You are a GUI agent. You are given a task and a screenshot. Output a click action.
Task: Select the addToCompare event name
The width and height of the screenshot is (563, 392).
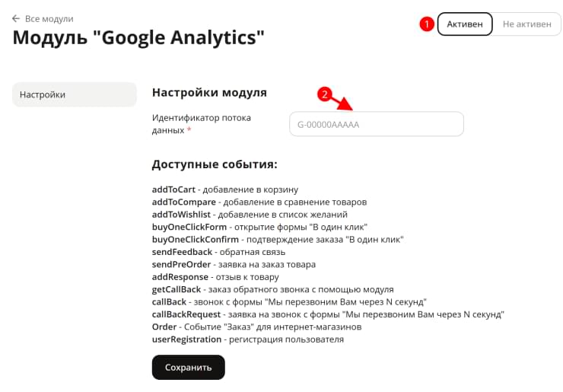184,202
